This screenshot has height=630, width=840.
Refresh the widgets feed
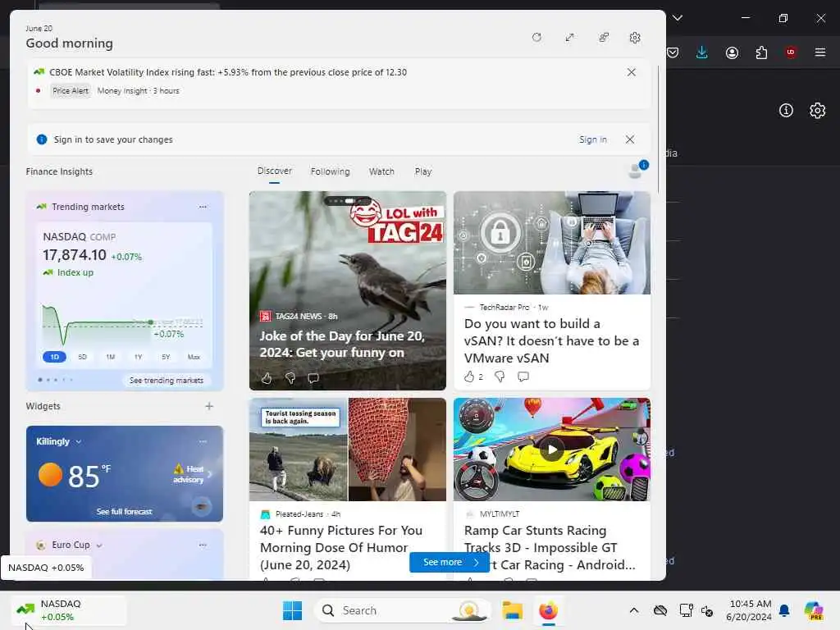[x=536, y=38]
